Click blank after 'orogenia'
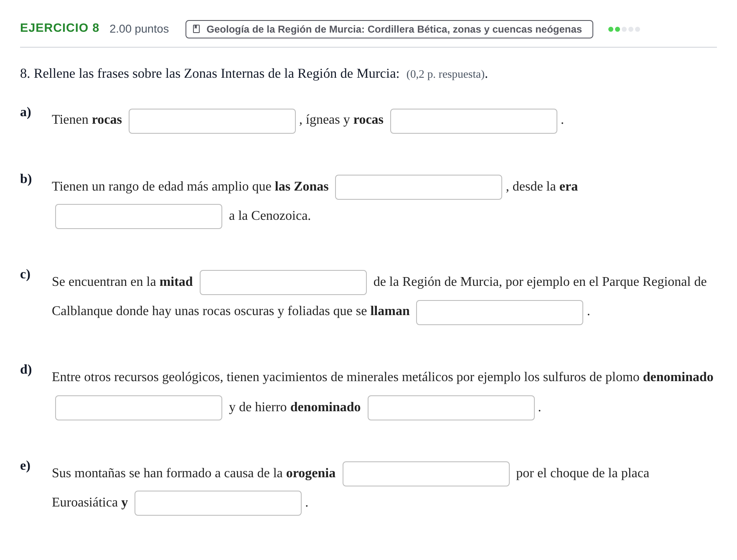The image size is (737, 560). (426, 474)
